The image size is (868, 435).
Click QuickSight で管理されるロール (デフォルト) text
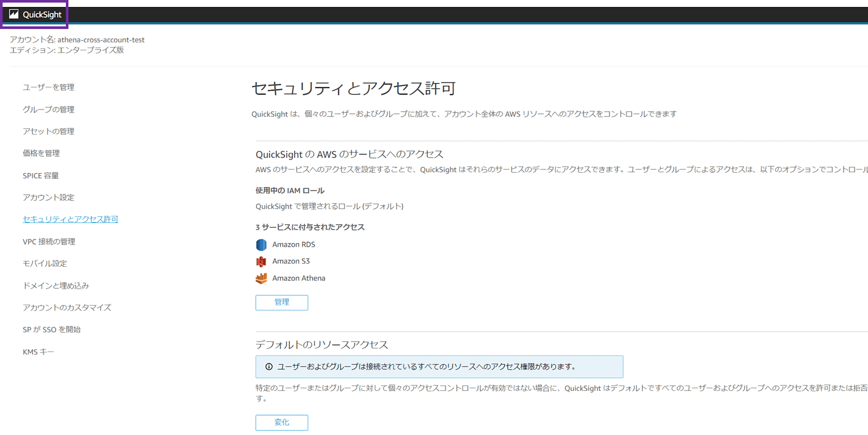coord(329,206)
